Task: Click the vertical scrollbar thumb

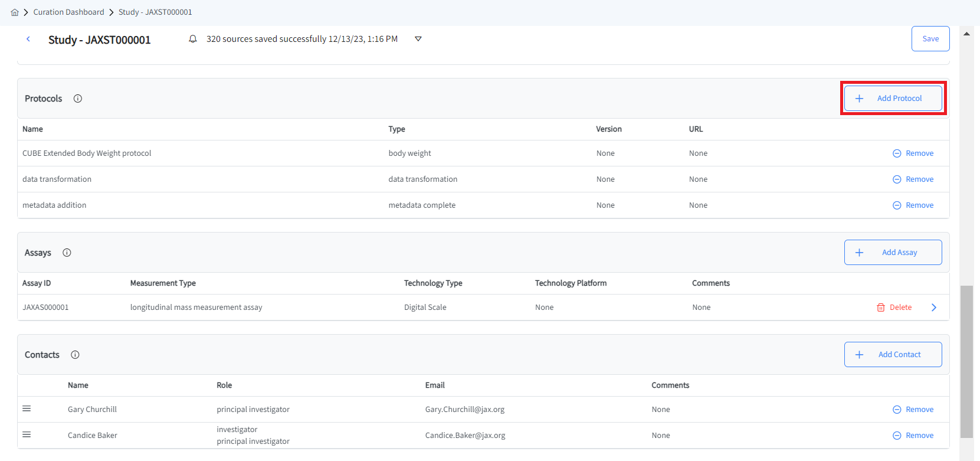Action: (966, 362)
